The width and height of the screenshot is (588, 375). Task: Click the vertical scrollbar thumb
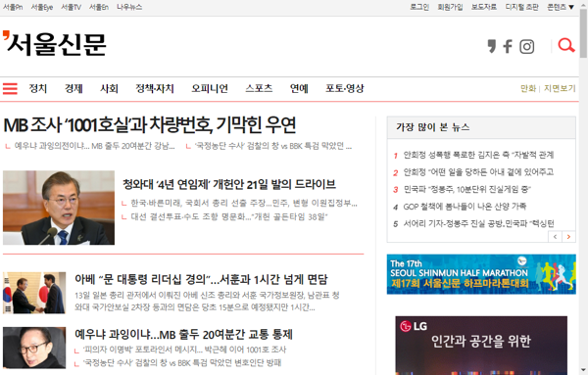pyautogui.click(x=583, y=34)
